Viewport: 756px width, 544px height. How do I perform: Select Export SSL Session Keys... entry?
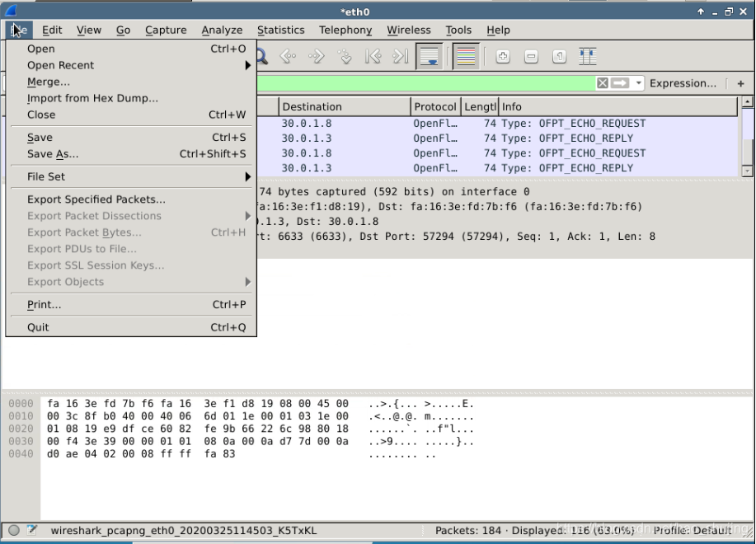pyautogui.click(x=131, y=265)
